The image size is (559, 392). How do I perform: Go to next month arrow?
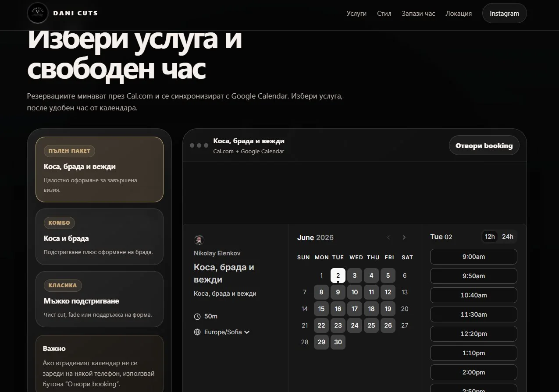[x=404, y=237]
